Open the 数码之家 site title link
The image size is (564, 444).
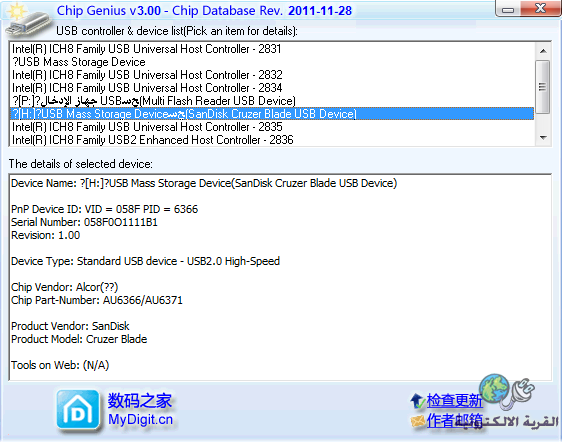140,400
